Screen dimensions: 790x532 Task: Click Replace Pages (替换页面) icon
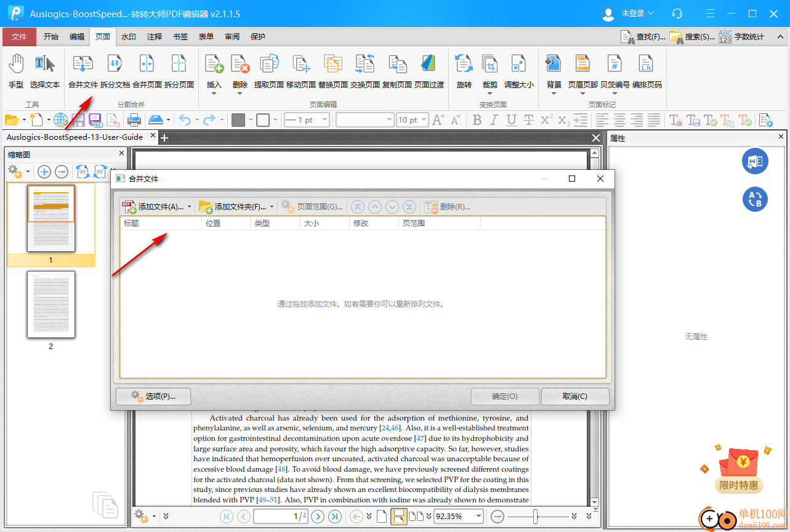point(333,71)
